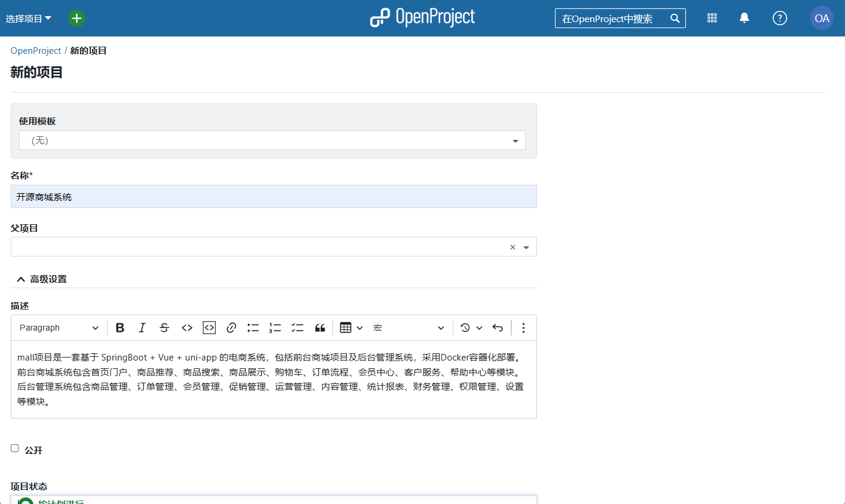Expand the 父项目 parent project dropdown arrow
The height and width of the screenshot is (504, 845).
coord(526,248)
